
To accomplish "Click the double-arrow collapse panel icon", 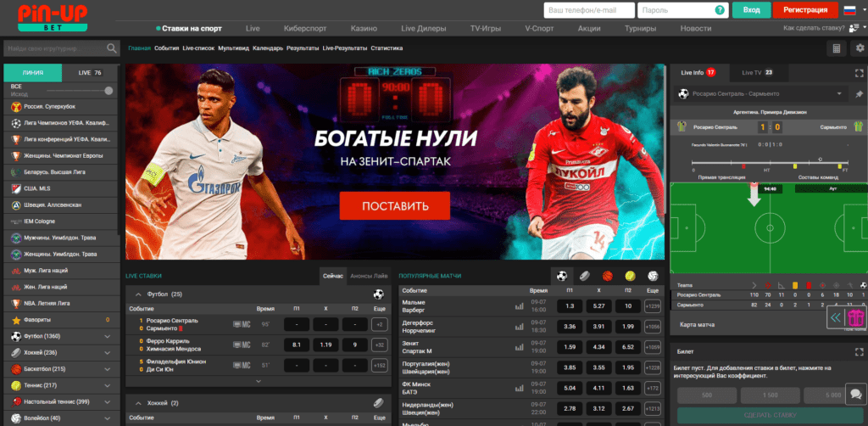I will 836,318.
